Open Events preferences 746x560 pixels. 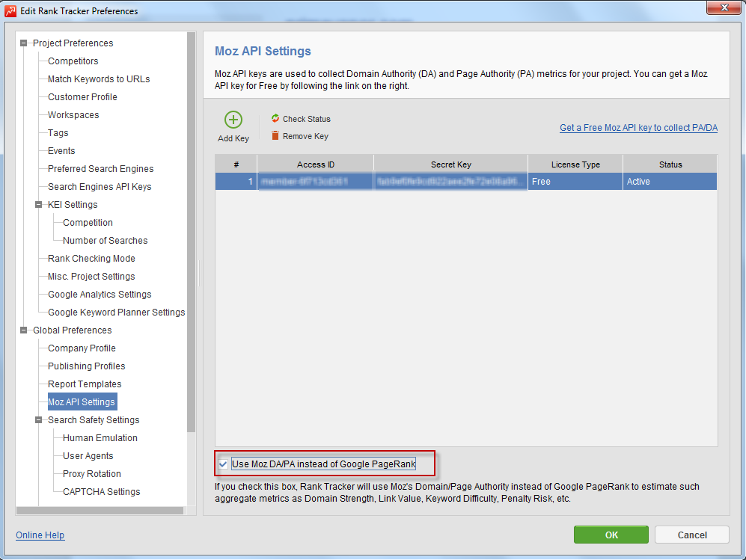point(61,151)
